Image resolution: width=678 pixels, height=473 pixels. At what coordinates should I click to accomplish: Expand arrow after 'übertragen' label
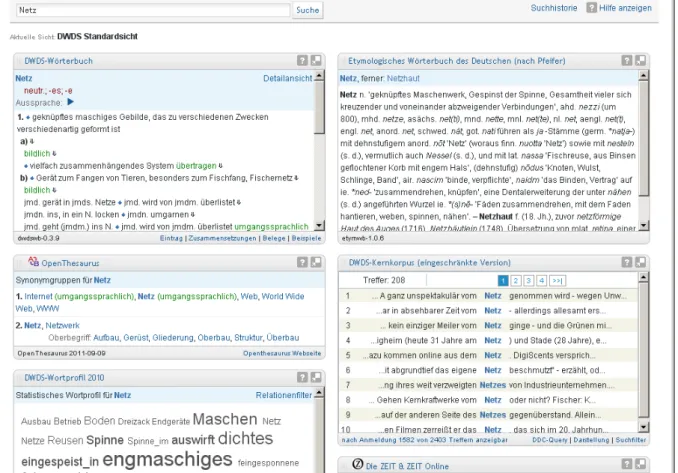coord(220,166)
